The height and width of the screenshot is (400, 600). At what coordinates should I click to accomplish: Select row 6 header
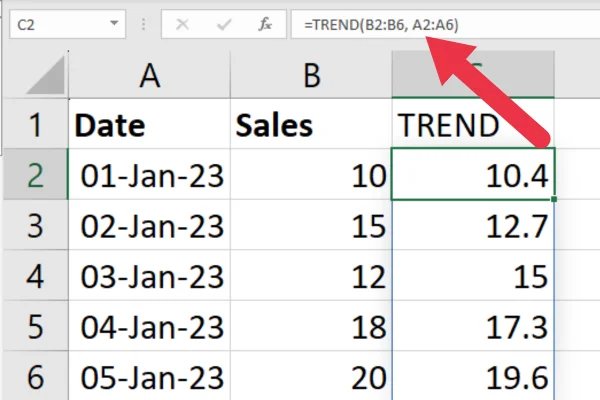tap(36, 377)
